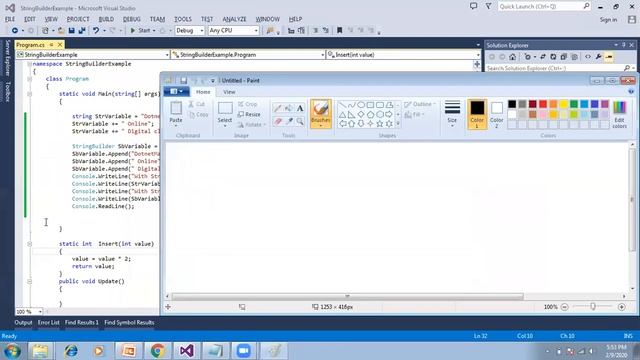Select the Eraser tool in Paint
640x360 pixels.
[278, 121]
